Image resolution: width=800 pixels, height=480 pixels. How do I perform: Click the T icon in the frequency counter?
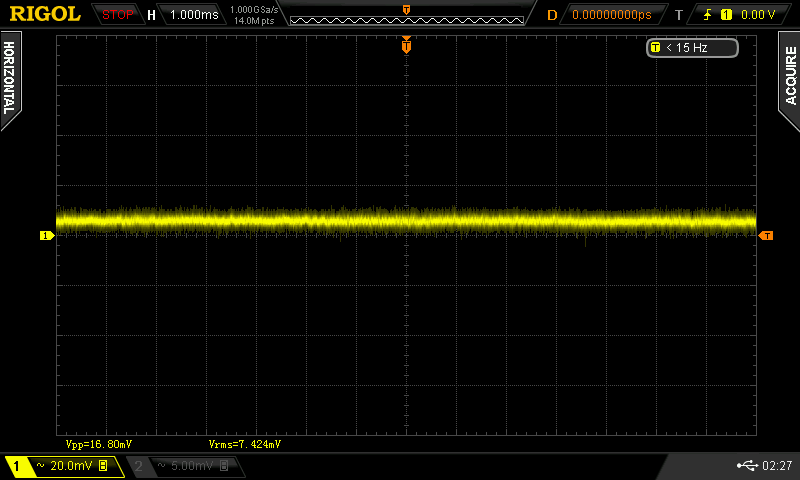[656, 48]
